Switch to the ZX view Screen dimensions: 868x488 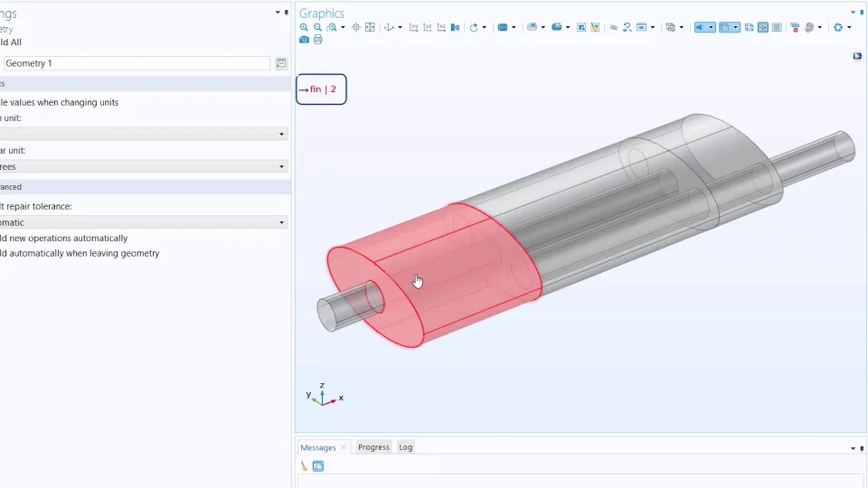[441, 27]
